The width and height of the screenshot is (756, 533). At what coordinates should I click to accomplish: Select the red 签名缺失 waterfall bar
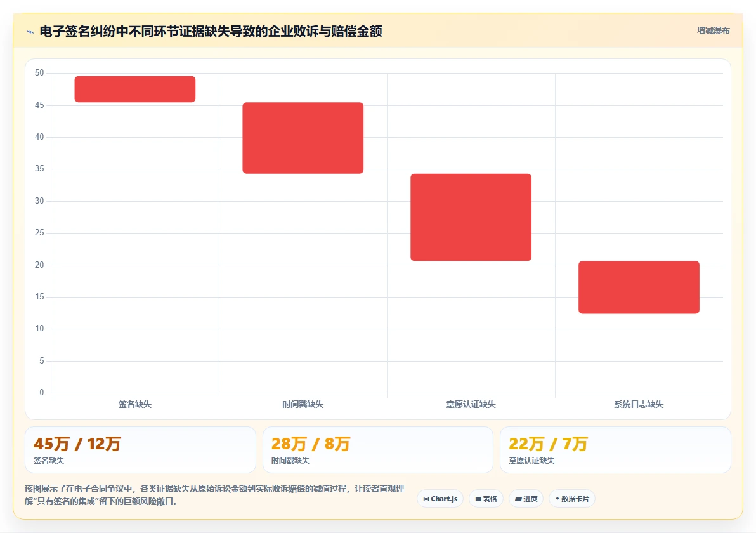point(135,89)
